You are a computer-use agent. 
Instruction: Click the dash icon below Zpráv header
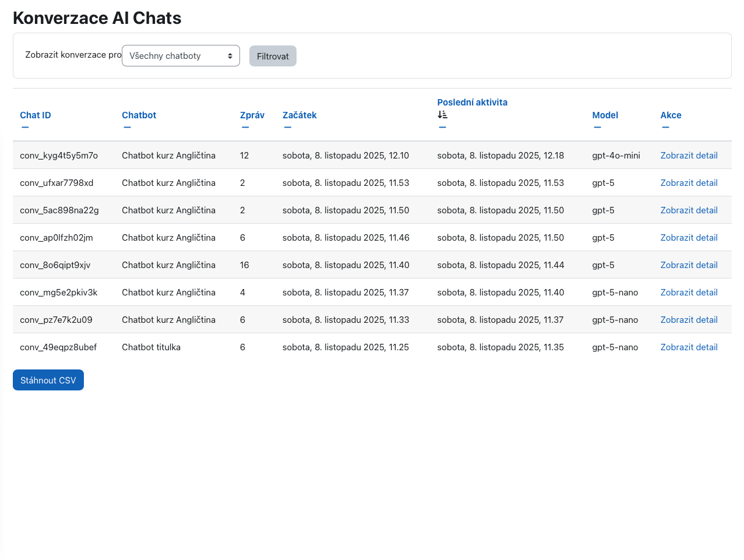coord(245,128)
